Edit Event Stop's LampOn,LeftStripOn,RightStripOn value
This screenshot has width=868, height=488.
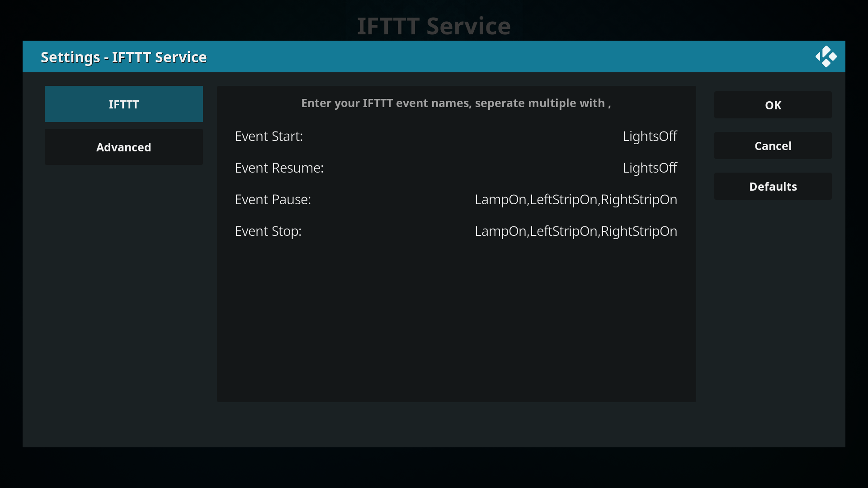[x=576, y=231]
